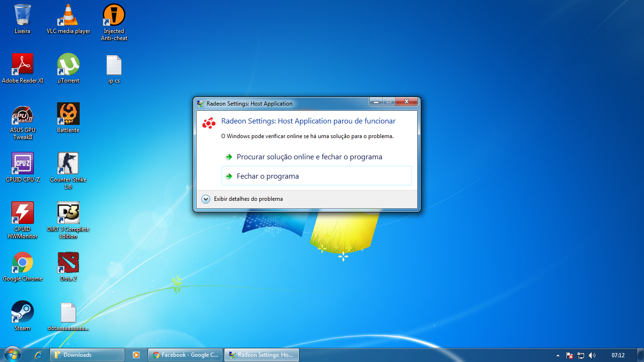Close the Radeon Settings error dialog
This screenshot has width=644, height=362.
(x=406, y=102)
